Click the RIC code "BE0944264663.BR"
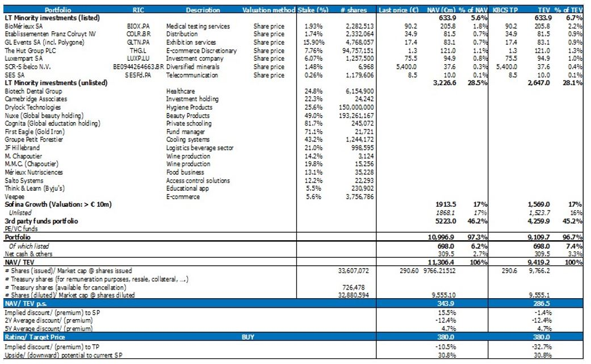This screenshot has height=364, width=591. pyautogui.click(x=139, y=66)
